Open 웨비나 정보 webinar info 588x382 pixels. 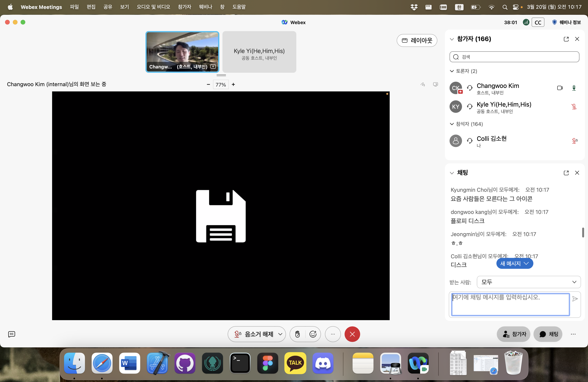(x=566, y=23)
